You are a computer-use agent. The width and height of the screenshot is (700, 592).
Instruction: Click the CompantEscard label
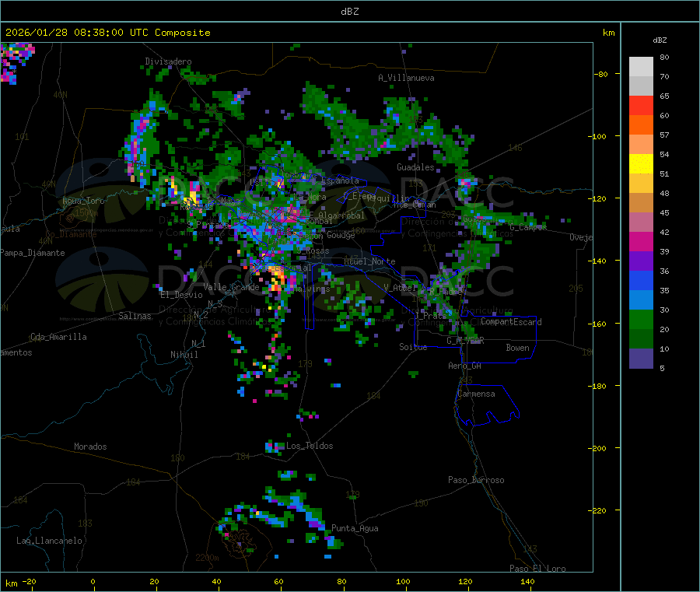pos(511,322)
